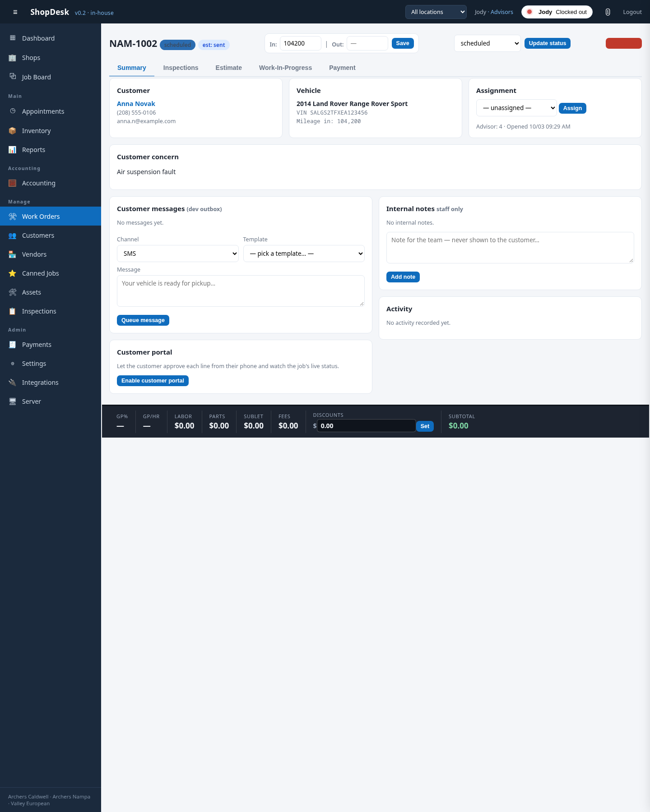Expand the unassigned technician dropdown

tap(516, 108)
